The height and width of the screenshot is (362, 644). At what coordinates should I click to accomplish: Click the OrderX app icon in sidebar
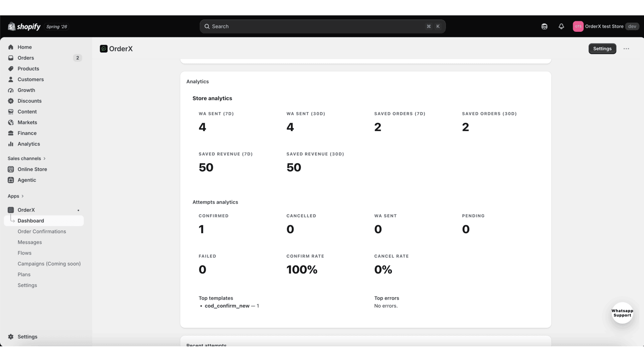(x=11, y=210)
